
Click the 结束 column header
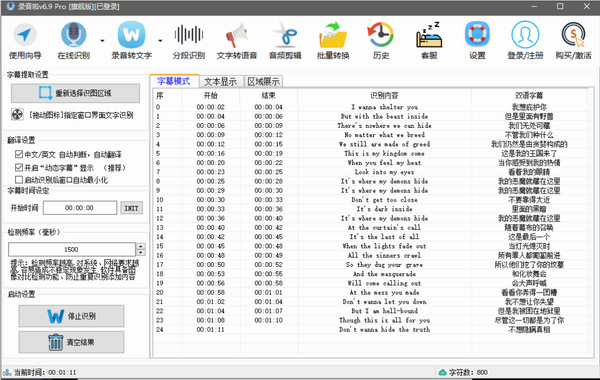269,95
